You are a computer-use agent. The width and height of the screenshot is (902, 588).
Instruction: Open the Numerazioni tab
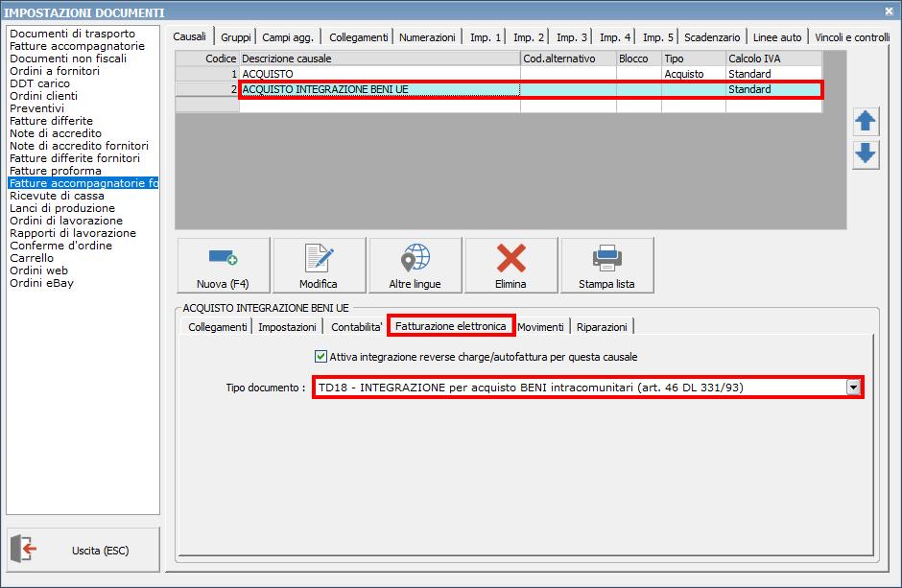tap(427, 37)
